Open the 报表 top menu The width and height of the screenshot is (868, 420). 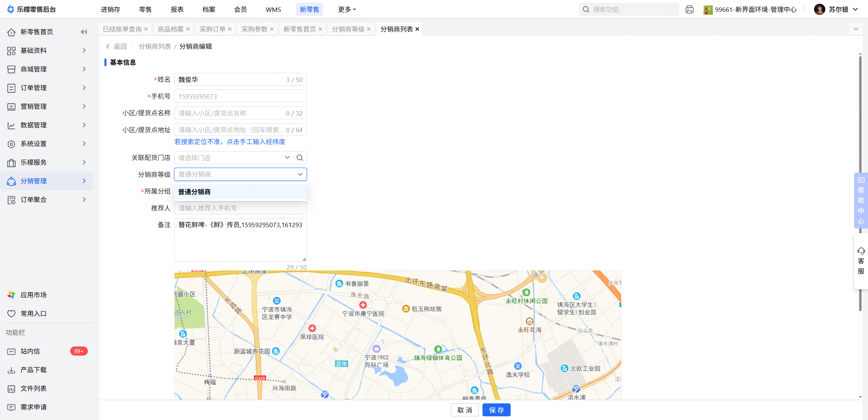[177, 9]
